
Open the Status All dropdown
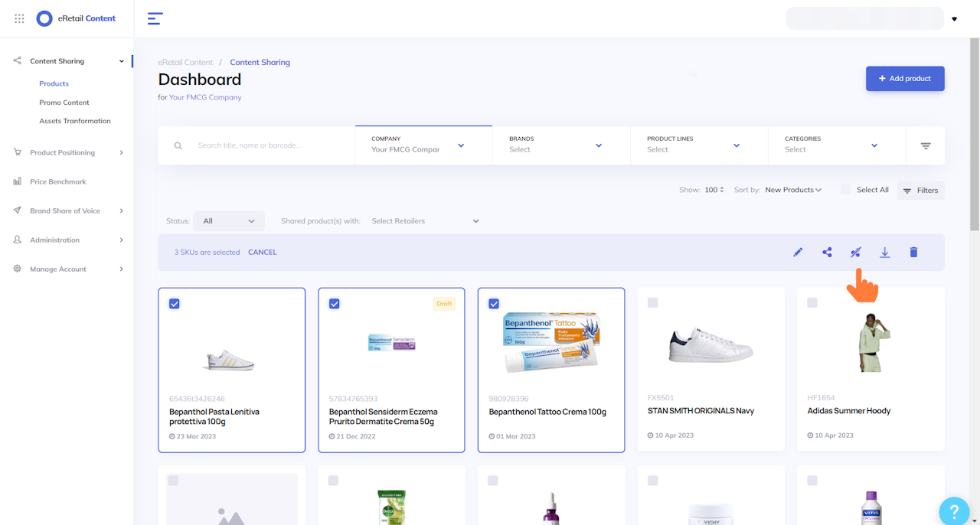[x=229, y=221]
